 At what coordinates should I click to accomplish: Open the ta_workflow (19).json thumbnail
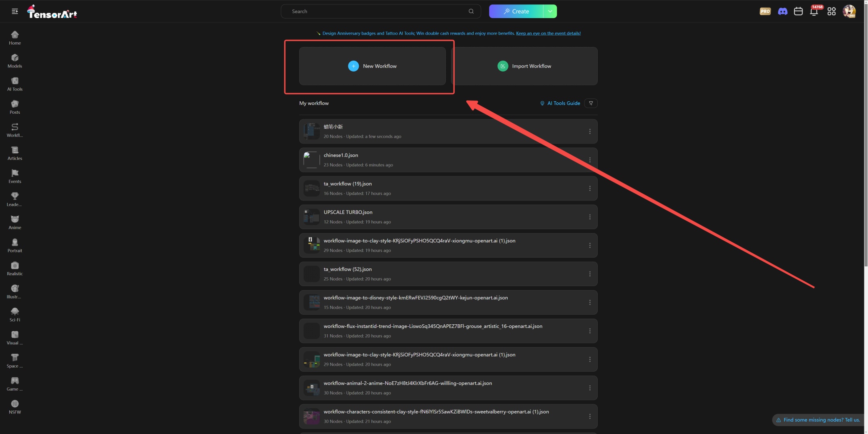pos(311,188)
